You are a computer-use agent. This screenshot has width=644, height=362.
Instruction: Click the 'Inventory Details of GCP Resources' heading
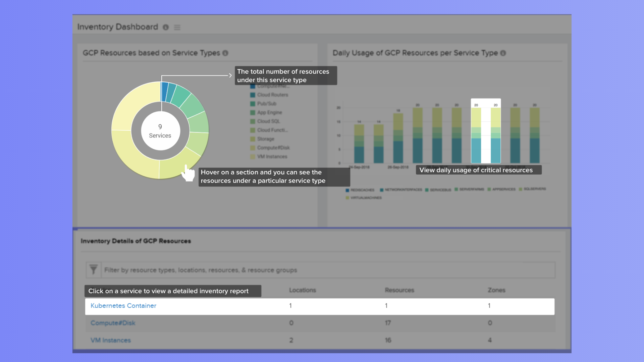tap(136, 241)
